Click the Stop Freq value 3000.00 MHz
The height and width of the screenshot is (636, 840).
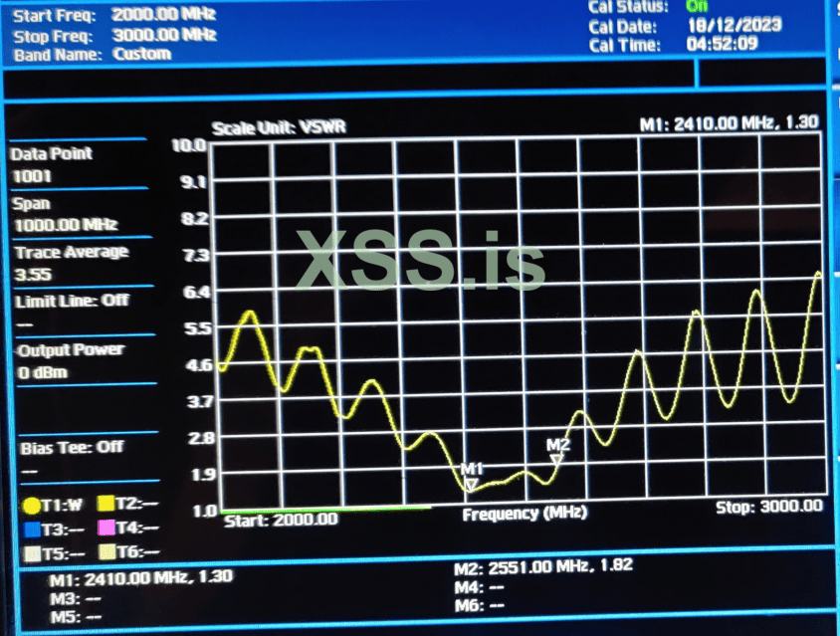(x=164, y=35)
